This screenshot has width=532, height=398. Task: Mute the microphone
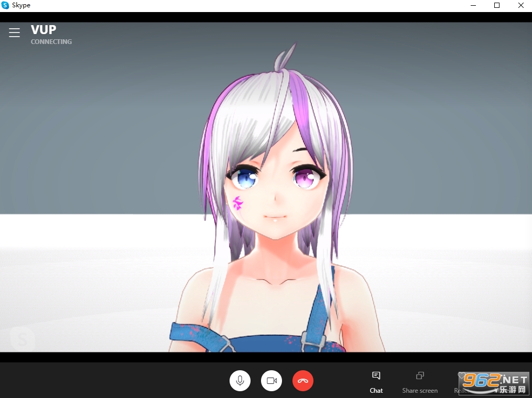tap(240, 381)
